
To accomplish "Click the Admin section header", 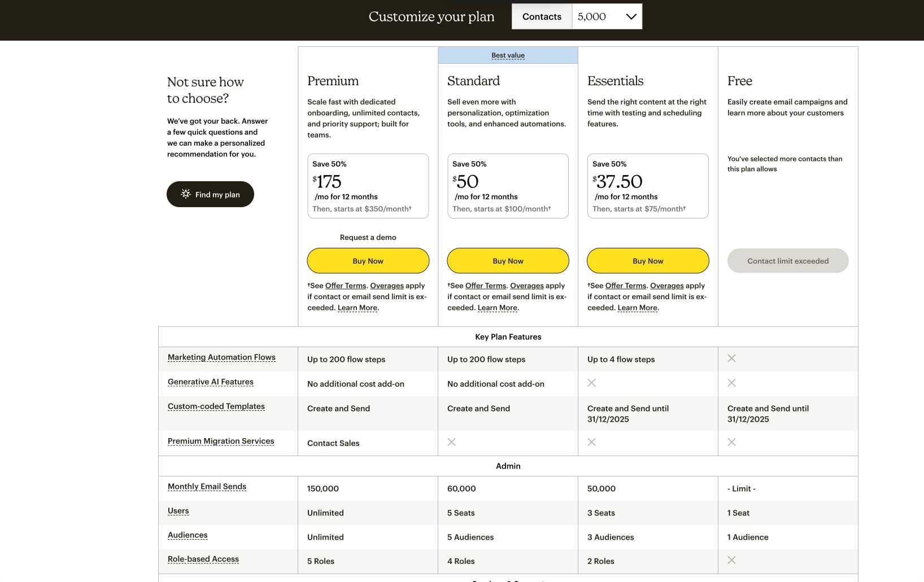I will coord(508,466).
